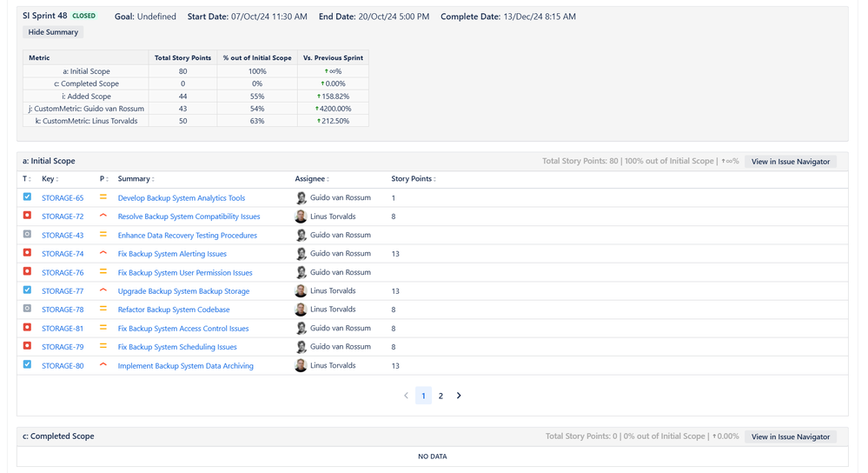
Task: Open Fix Backup System Scheduling Issues link
Action: 177,347
